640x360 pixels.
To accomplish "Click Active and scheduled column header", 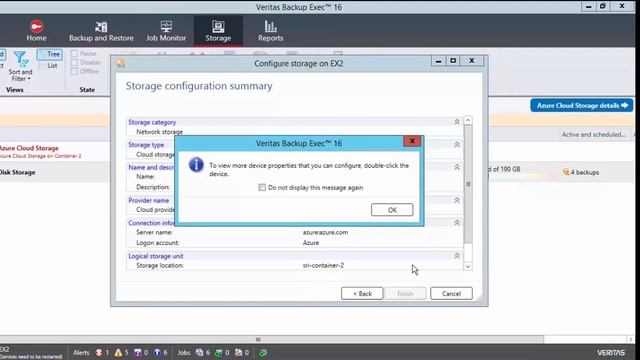I will click(x=593, y=134).
